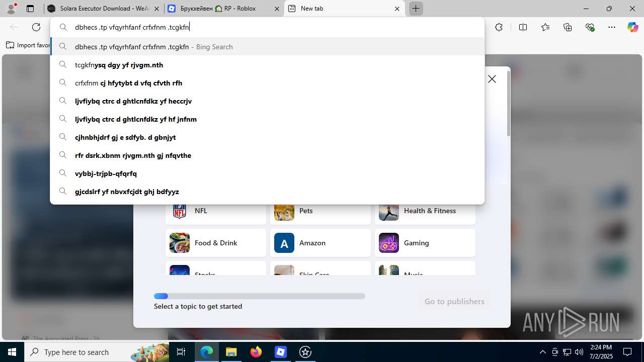
Task: Choose the NFL topic card
Action: (216, 213)
